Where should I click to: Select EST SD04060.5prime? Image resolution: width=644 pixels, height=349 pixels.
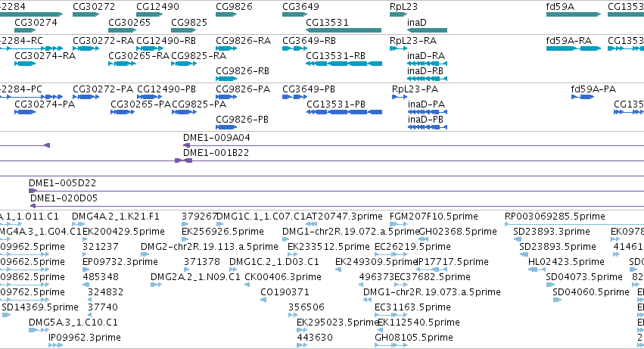(590, 293)
